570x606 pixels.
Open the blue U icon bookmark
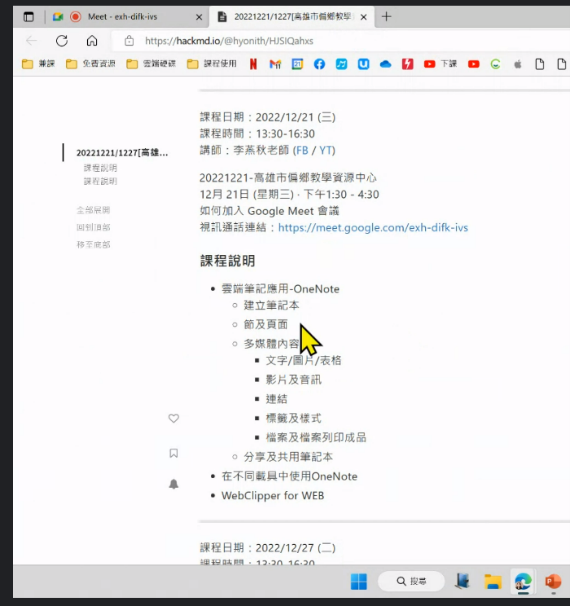pyautogui.click(x=363, y=64)
